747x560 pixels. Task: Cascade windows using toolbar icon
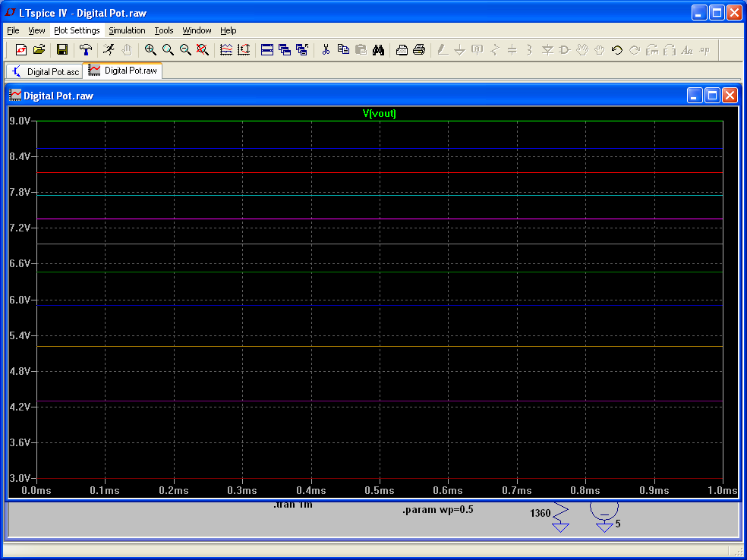coord(285,49)
